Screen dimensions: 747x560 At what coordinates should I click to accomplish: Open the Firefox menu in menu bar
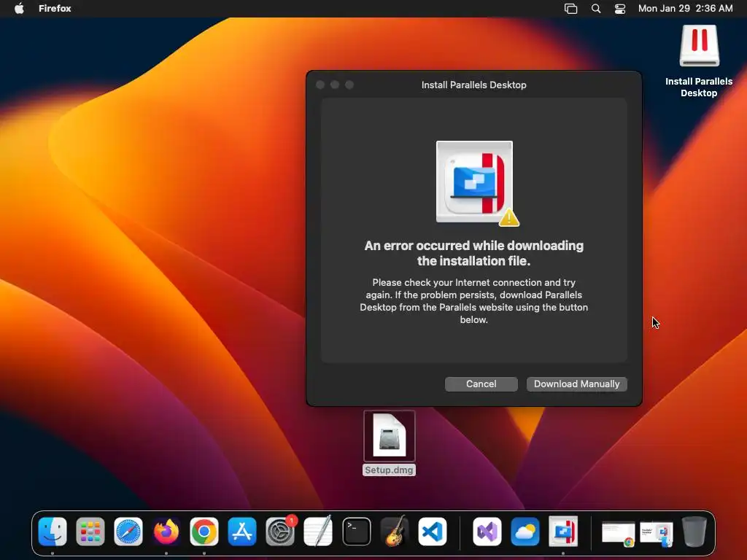pos(55,9)
